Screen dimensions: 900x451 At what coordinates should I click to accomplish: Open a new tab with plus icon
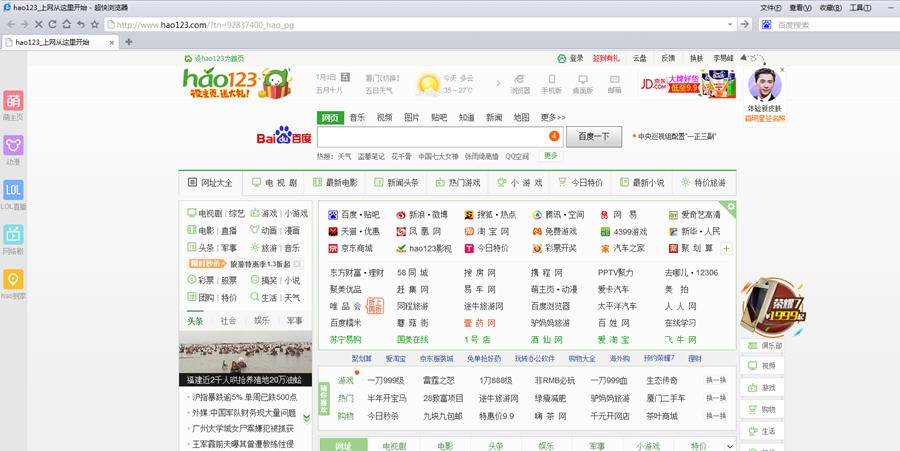[129, 42]
